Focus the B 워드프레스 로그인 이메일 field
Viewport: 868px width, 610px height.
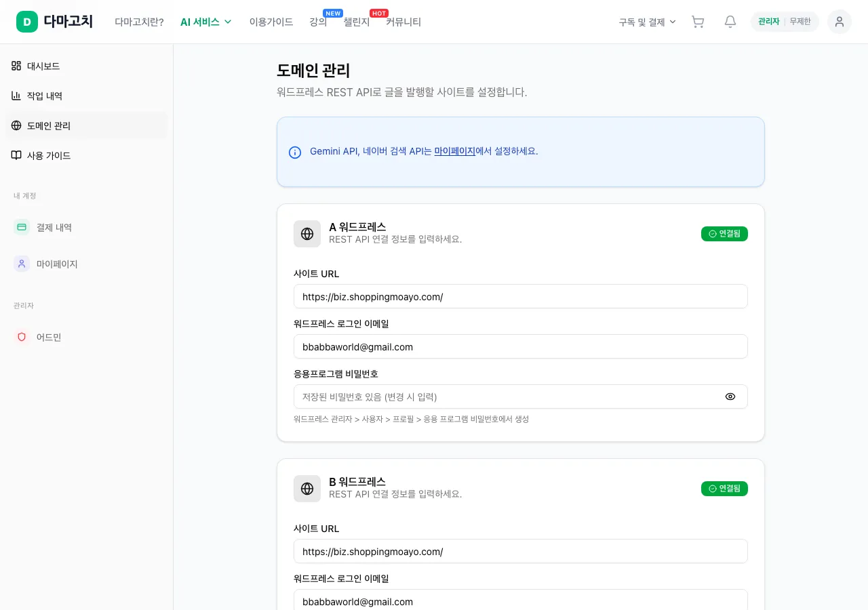pos(521,601)
